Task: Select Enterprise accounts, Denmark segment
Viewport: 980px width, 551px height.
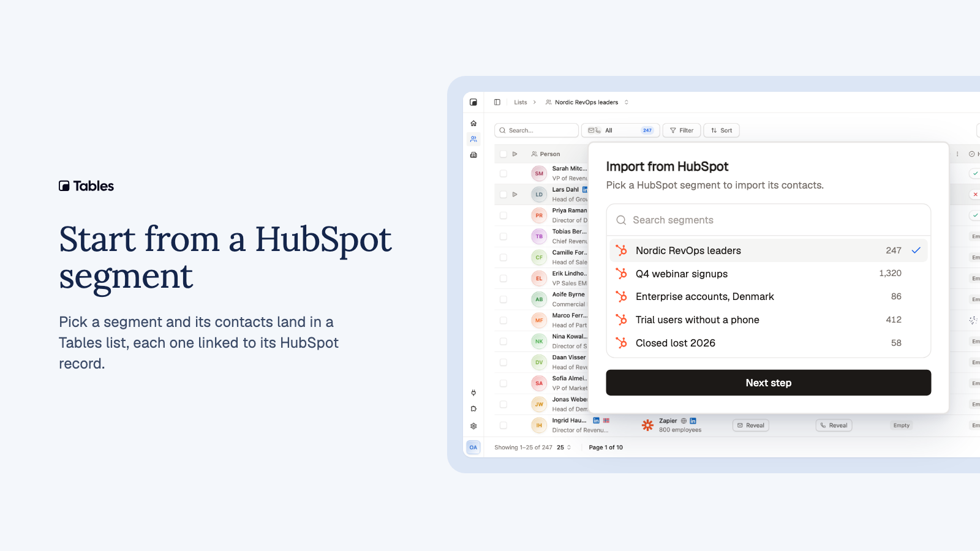Action: pos(769,296)
